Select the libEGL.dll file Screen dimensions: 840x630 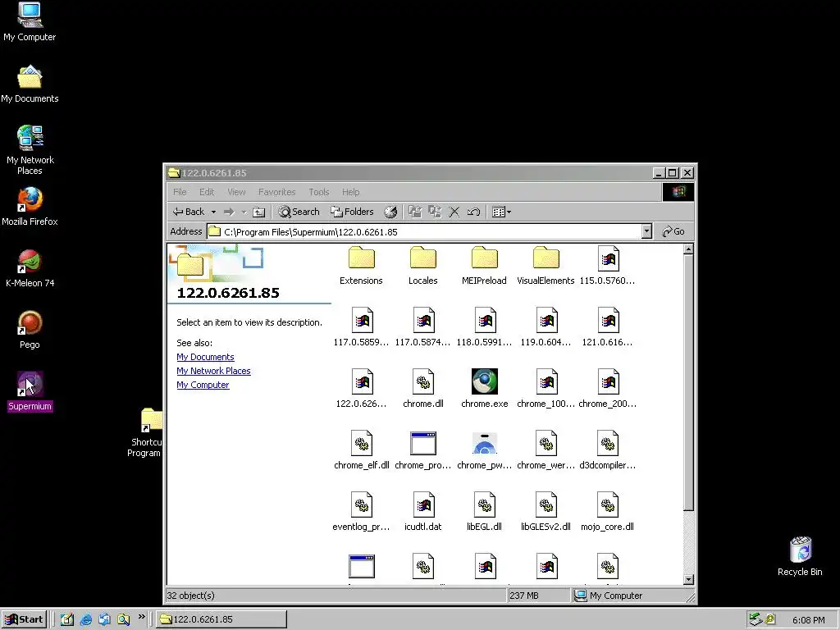pyautogui.click(x=484, y=512)
